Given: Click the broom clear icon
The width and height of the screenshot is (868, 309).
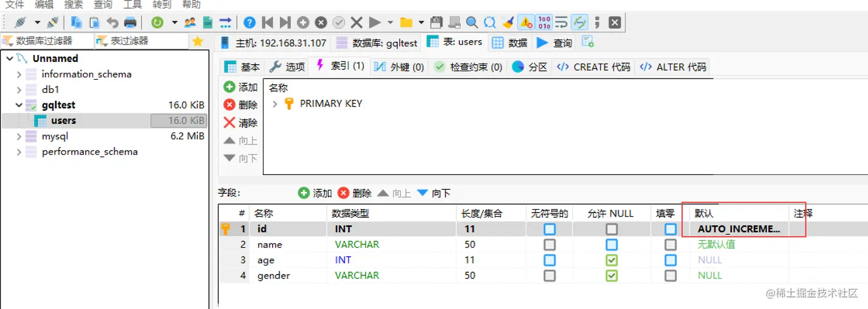Looking at the screenshot, I should click(507, 22).
